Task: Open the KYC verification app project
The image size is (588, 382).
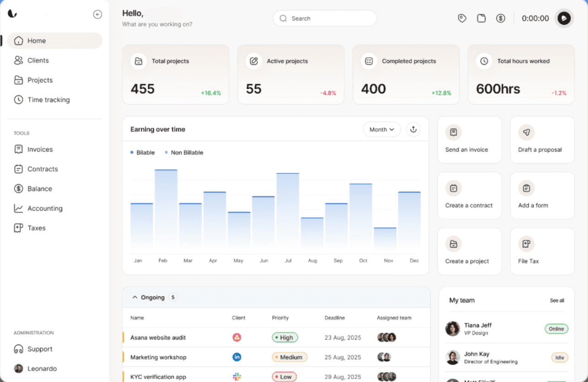Action: [159, 377]
